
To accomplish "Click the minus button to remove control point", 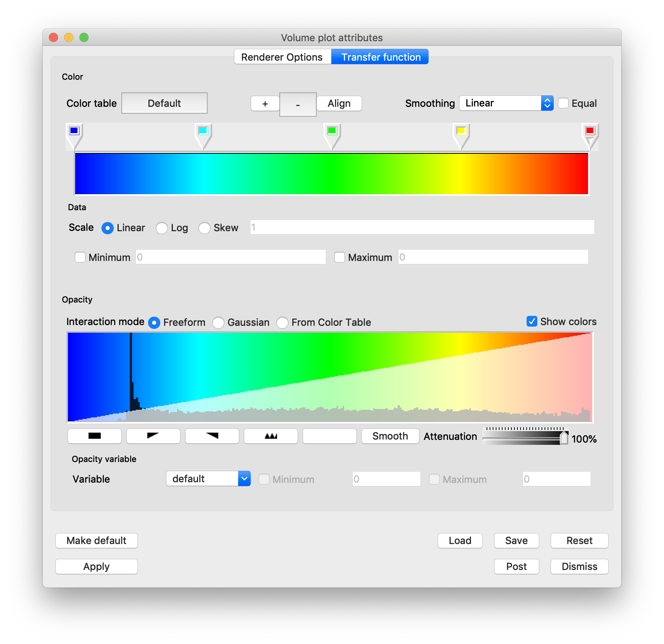I will pos(298,104).
